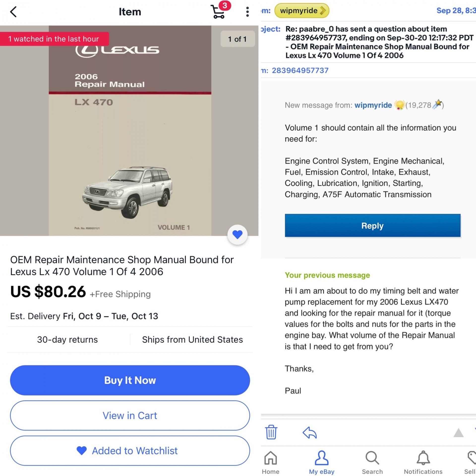Toggle Added to Watchlist button
The height and width of the screenshot is (476, 476).
[x=130, y=450]
